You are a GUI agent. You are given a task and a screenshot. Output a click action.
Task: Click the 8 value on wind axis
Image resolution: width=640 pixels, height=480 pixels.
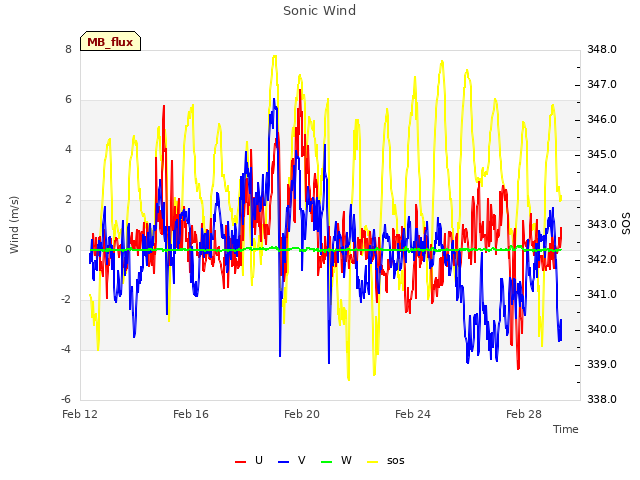pos(68,49)
